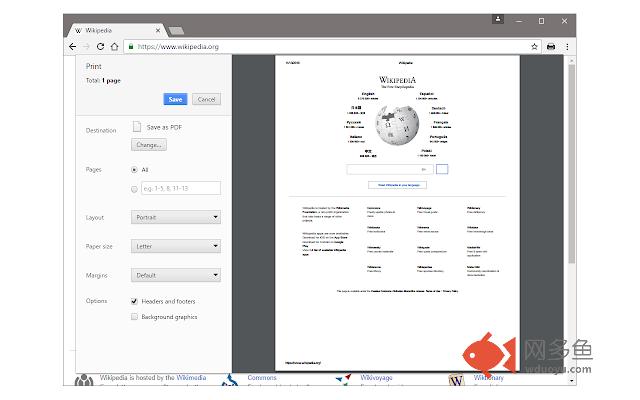The height and width of the screenshot is (400, 640).
Task: Open the Paper size Letter dropdown
Action: [176, 246]
